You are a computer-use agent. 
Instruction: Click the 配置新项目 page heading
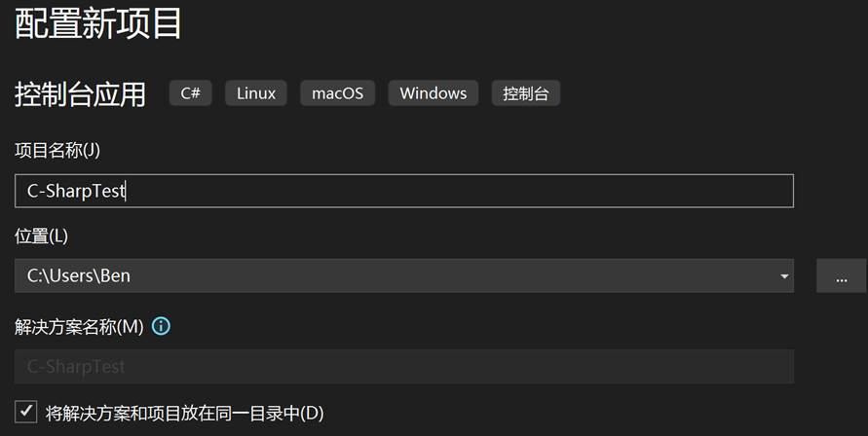pos(98,23)
